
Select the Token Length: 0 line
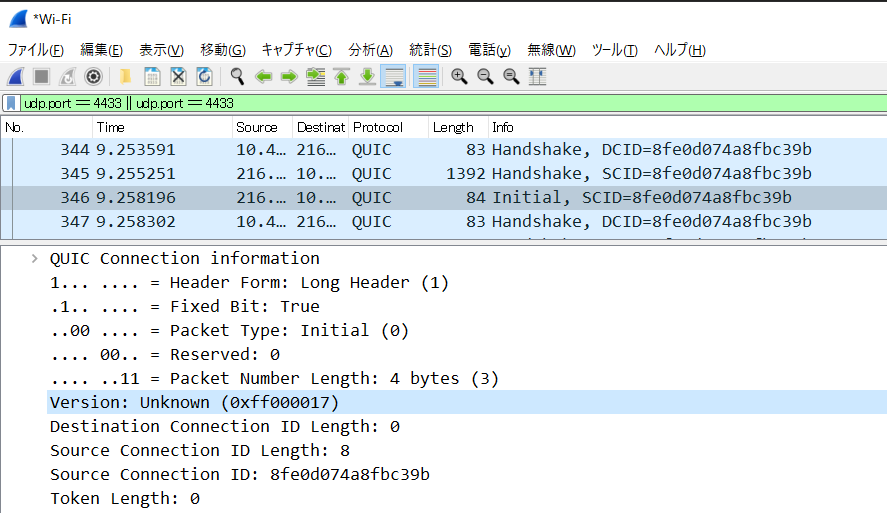[125, 499]
